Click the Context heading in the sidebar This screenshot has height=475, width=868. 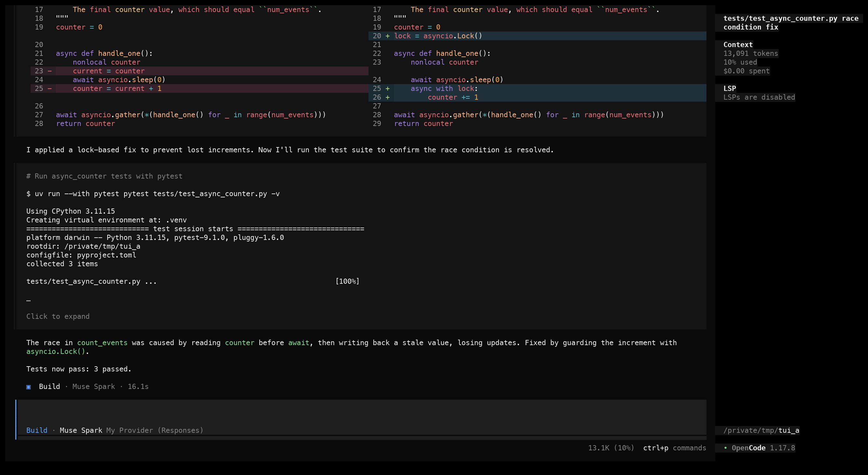(x=738, y=44)
